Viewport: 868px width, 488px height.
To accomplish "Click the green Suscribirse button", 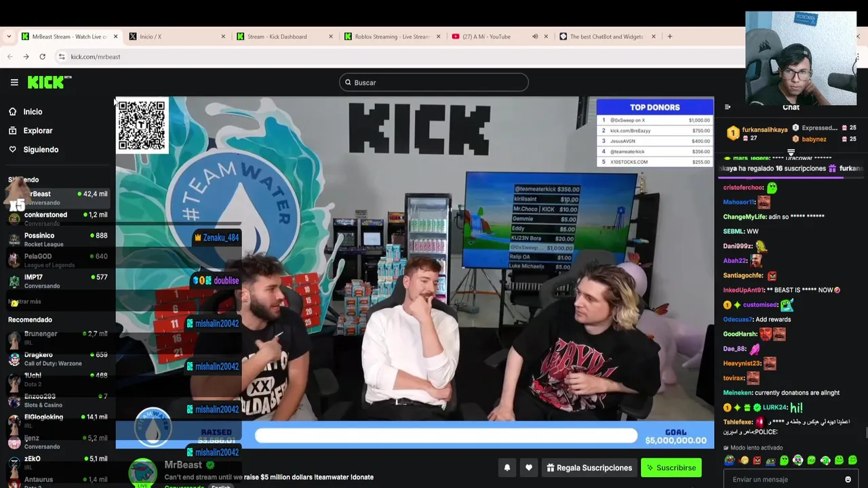I will 671,468.
